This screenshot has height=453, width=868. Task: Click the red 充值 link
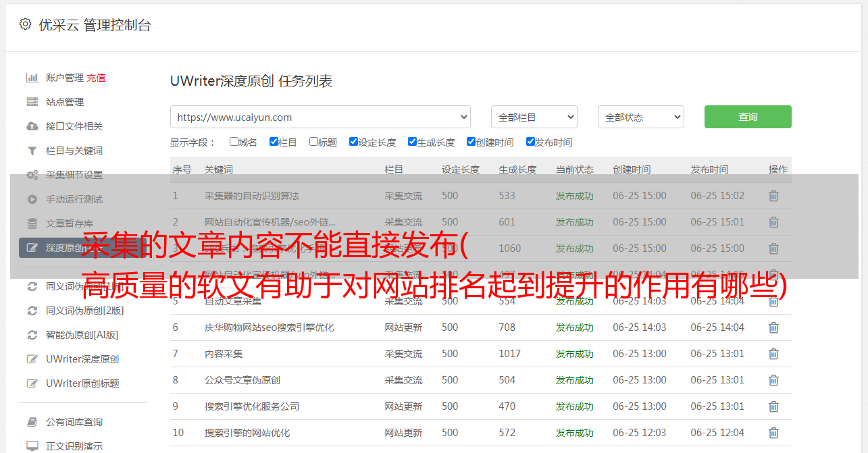click(x=96, y=78)
